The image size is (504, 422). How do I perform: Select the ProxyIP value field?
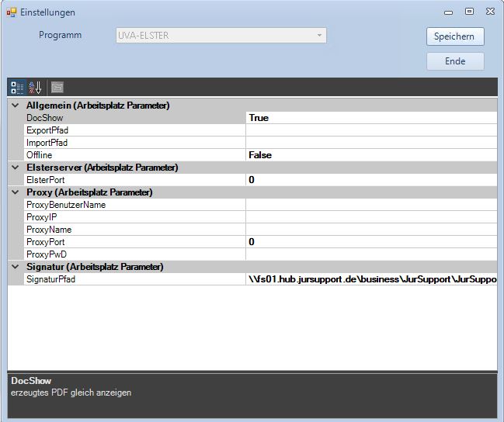tap(370, 217)
